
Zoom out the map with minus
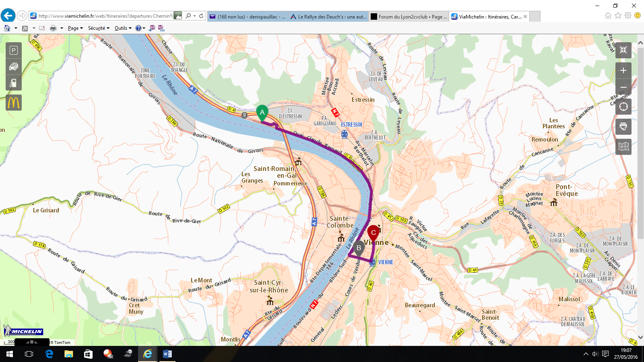(623, 87)
